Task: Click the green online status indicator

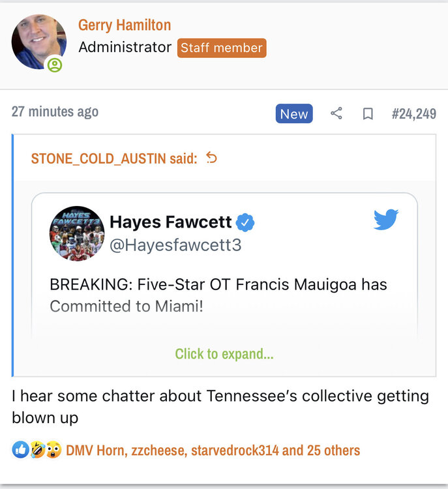Action: point(55,65)
